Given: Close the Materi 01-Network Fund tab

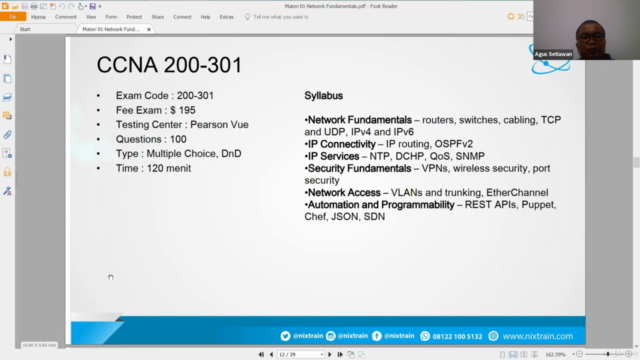Looking at the screenshot, I should click(149, 29).
